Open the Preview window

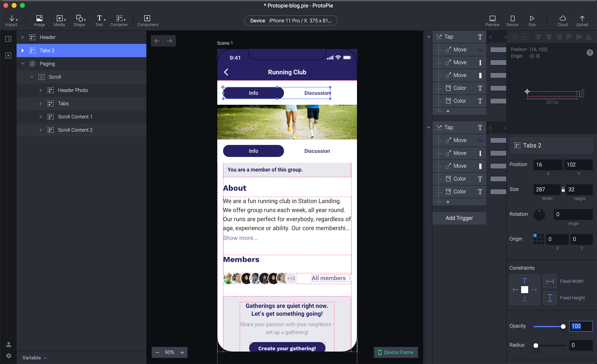492,20
